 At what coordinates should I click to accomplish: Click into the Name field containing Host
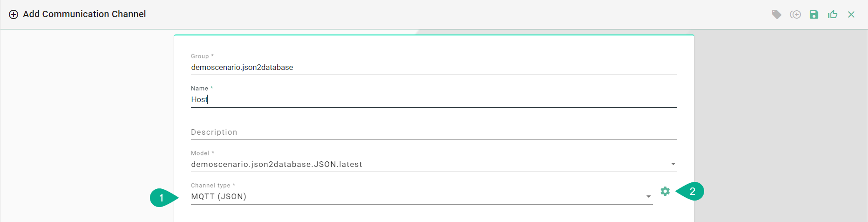pos(434,100)
